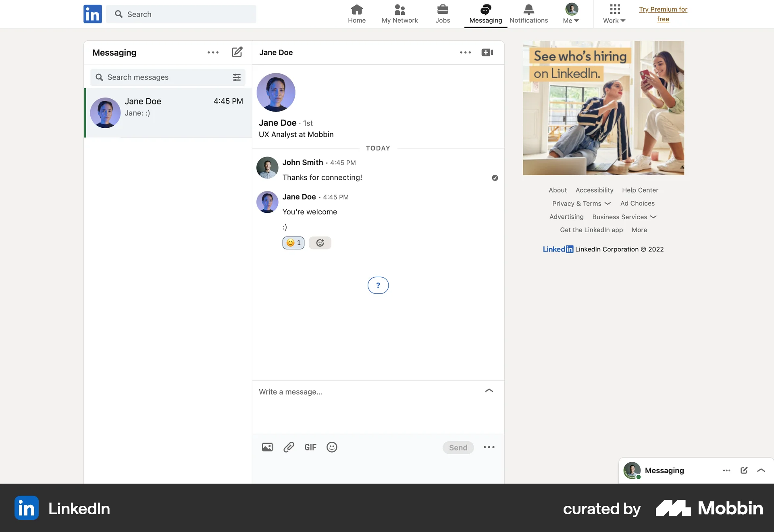This screenshot has height=532, width=774.
Task: Expand the Business Services dropdown
Action: click(x=624, y=217)
